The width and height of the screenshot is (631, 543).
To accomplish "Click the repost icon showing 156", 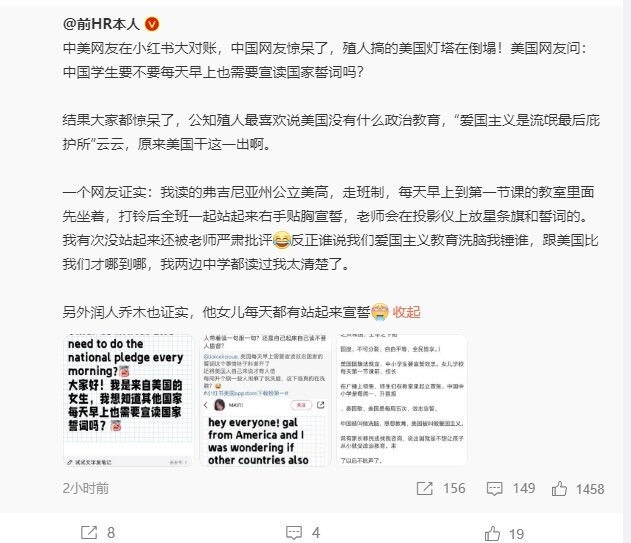I will pyautogui.click(x=425, y=488).
